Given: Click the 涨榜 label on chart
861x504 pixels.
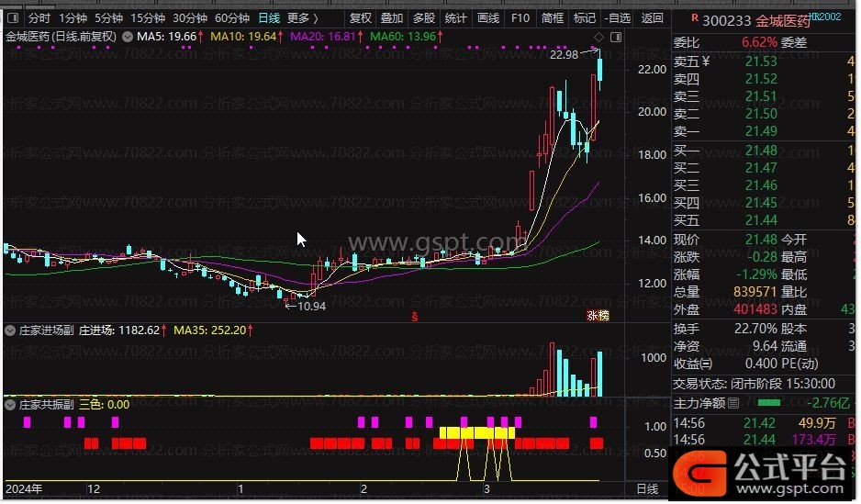Looking at the screenshot, I should (x=598, y=316).
